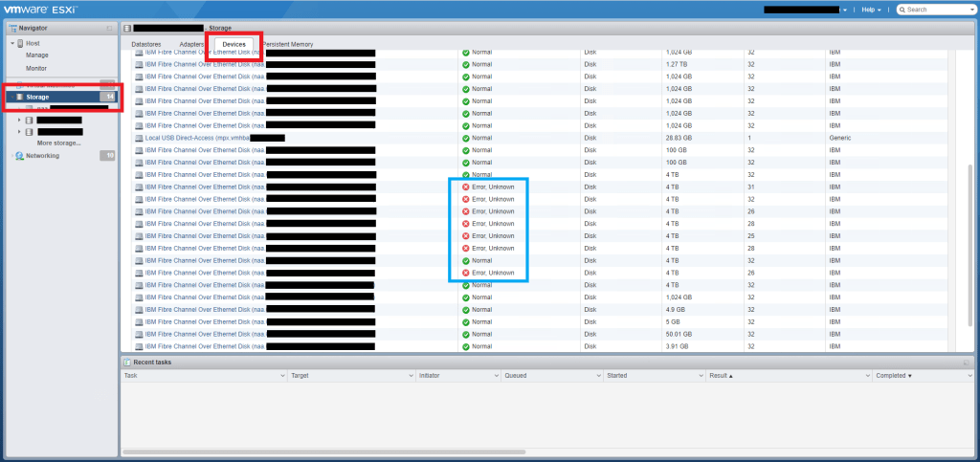Viewport: 980px width, 462px height.
Task: Click the Local USB Direct-Access disk icon
Action: pos(139,138)
